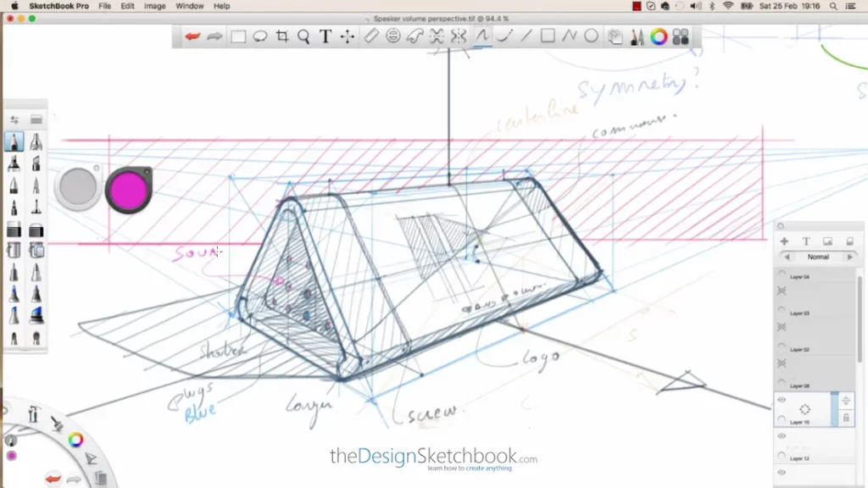Open the Image menu

click(154, 6)
